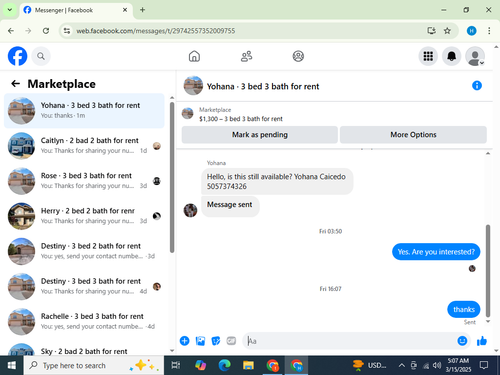Open Caitlyn 2 bad 2 bath conversation

click(x=84, y=146)
